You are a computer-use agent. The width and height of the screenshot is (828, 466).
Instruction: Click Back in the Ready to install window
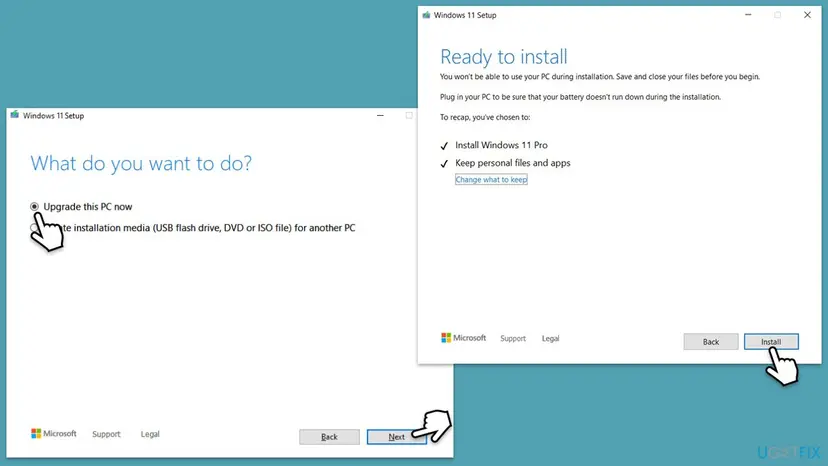[x=711, y=342]
